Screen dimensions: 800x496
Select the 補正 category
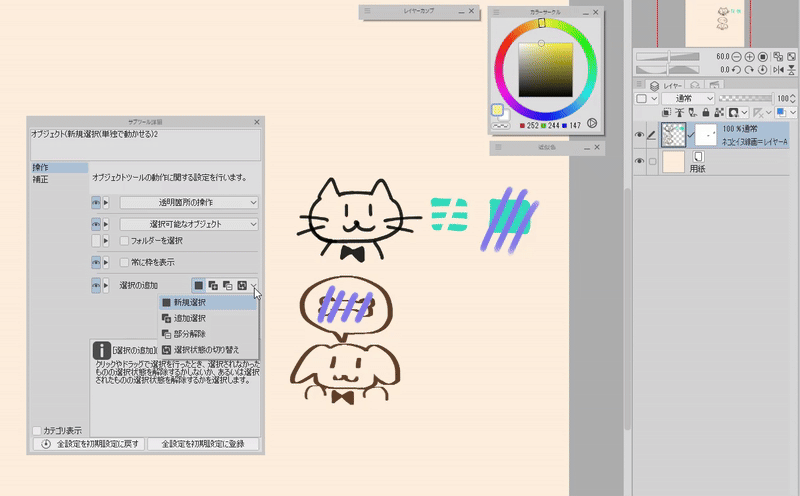pyautogui.click(x=59, y=180)
